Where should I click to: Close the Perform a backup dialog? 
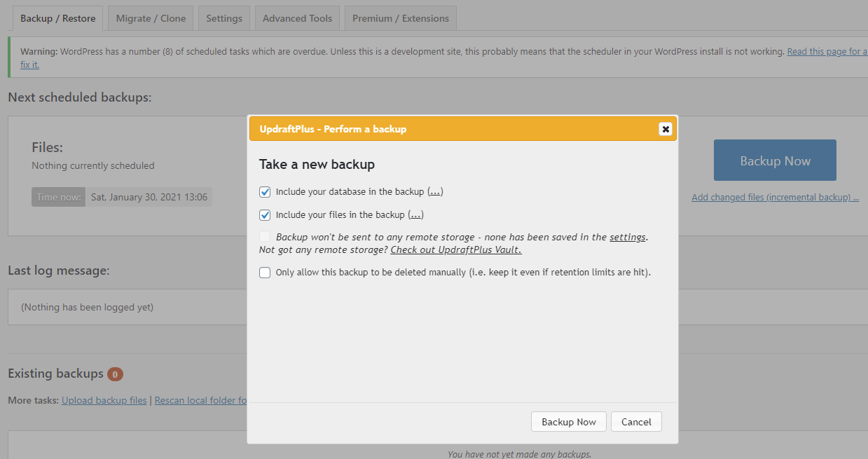pyautogui.click(x=665, y=129)
